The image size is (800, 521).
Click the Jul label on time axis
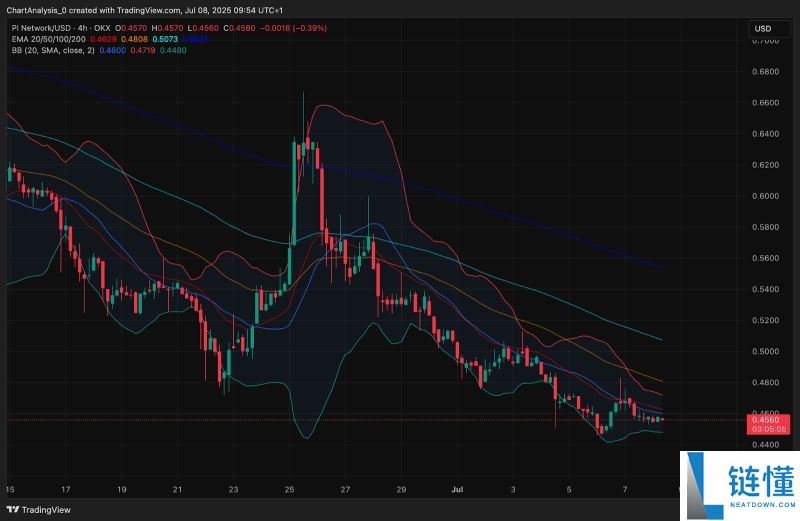(x=456, y=490)
